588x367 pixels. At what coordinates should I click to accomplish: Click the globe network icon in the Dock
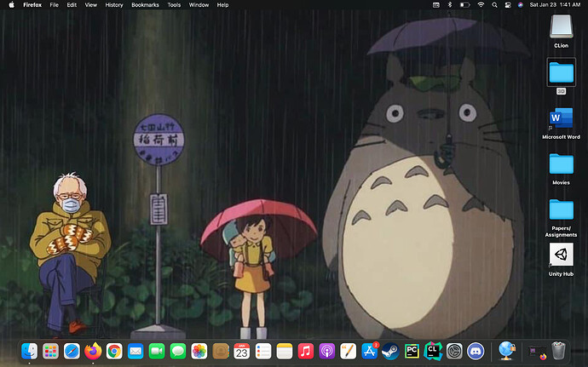(x=507, y=351)
